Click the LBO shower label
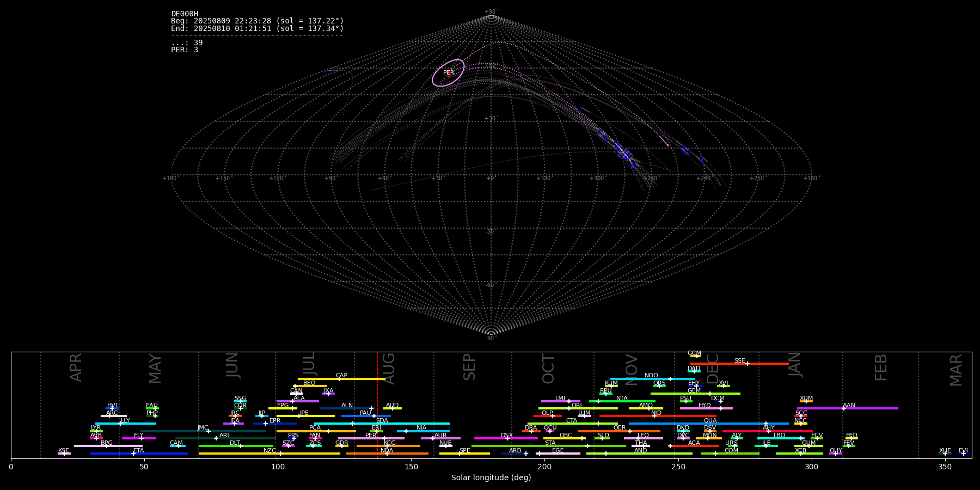Viewport: 980px width, 490px height. pyautogui.click(x=780, y=436)
